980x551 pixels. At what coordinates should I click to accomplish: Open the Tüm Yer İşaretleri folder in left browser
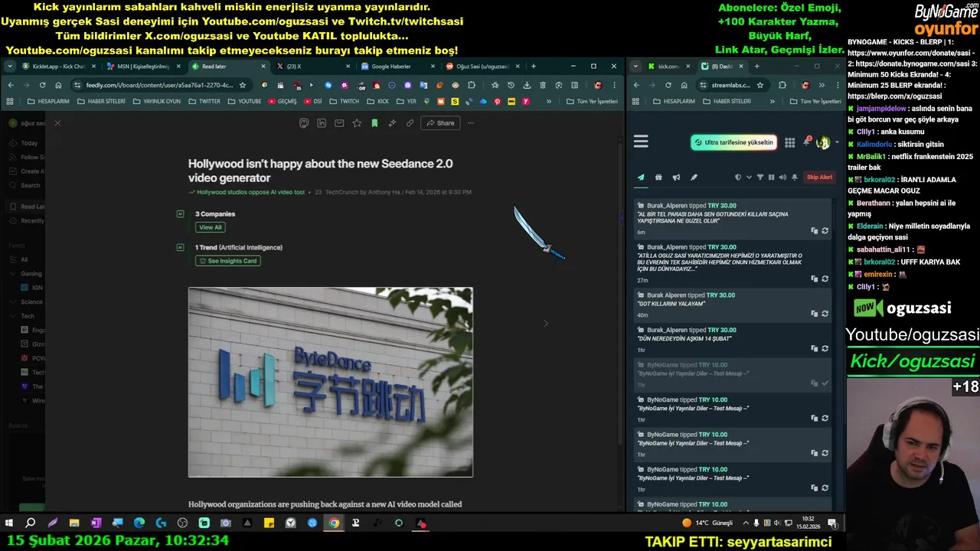tap(591, 101)
